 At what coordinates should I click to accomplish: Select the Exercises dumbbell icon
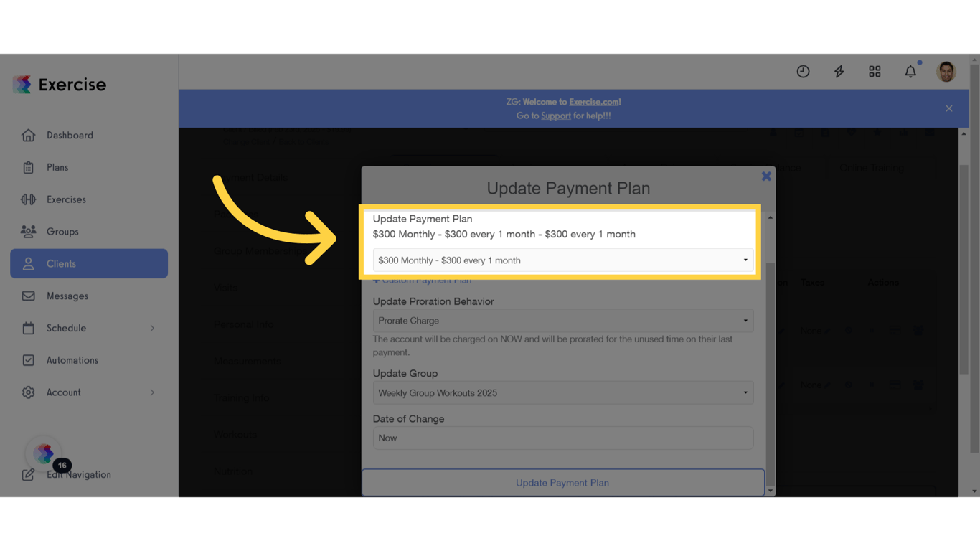point(28,199)
